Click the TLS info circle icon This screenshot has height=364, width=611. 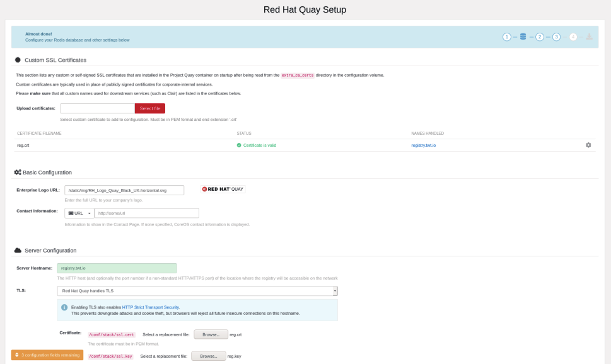click(64, 307)
